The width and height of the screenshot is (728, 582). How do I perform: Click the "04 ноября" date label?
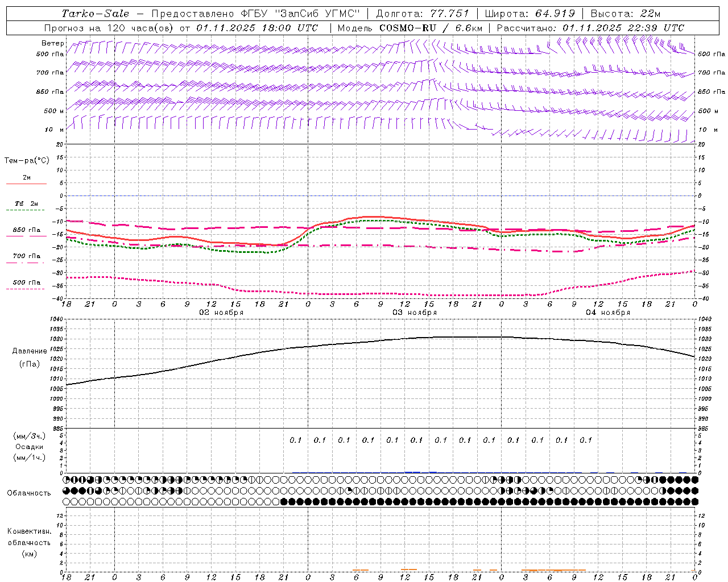[608, 313]
